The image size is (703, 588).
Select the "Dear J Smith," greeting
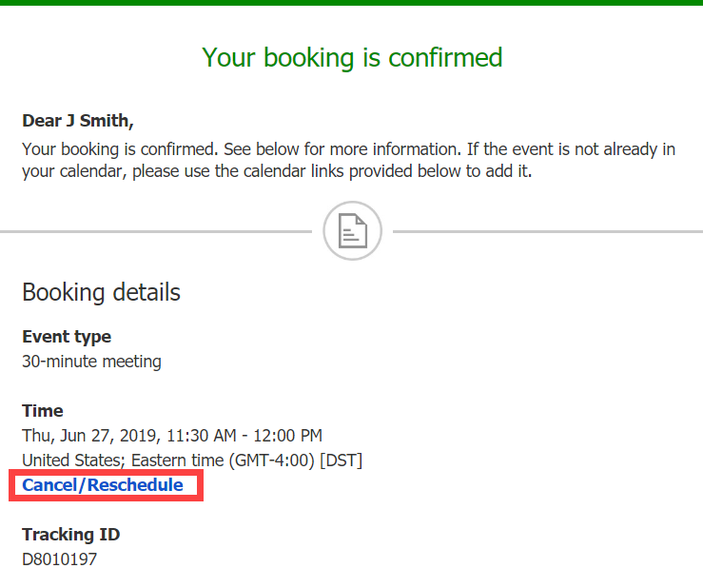click(x=78, y=122)
